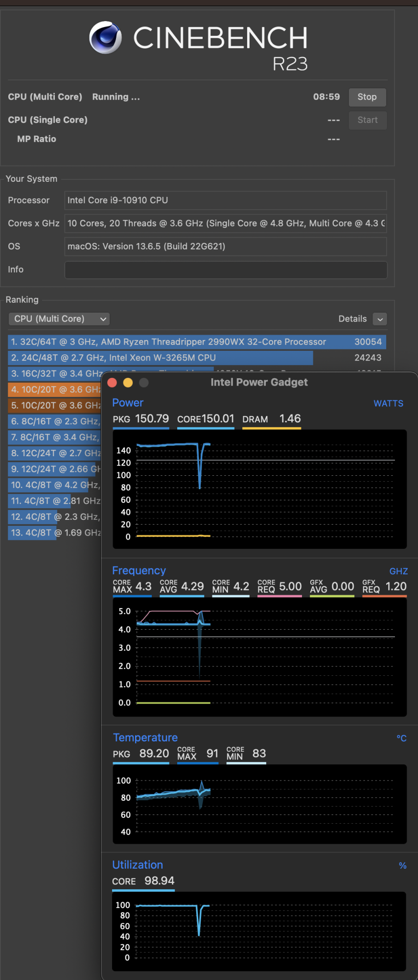Click the PKG temperature value 89.20
This screenshot has width=418, height=980.
154,754
